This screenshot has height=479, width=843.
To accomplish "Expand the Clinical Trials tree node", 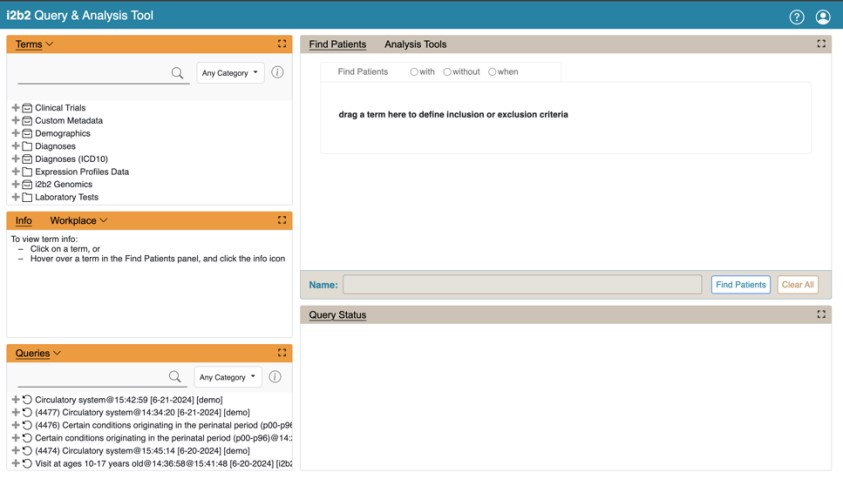I will 16,108.
